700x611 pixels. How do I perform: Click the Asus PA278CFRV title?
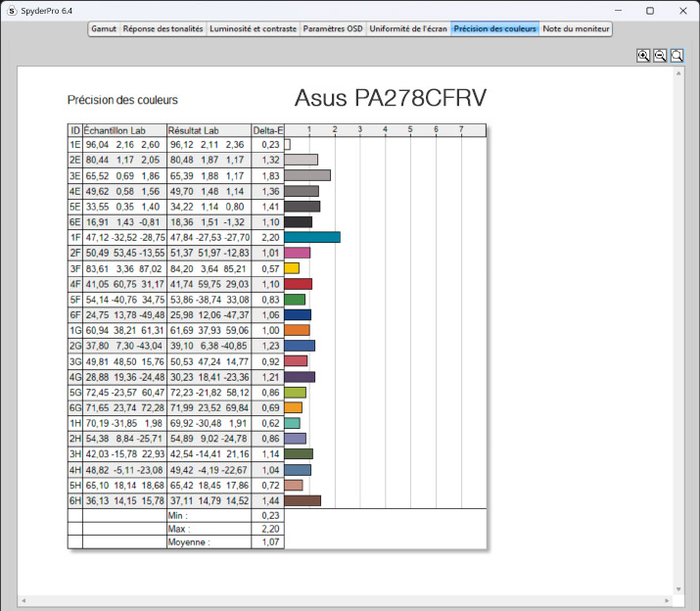(x=391, y=97)
